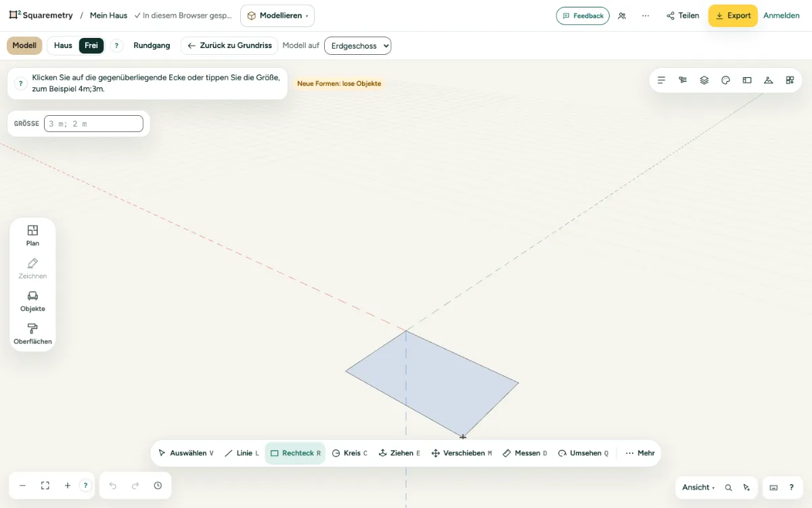812x508 pixels.
Task: Open the history clock icon
Action: [x=158, y=486]
